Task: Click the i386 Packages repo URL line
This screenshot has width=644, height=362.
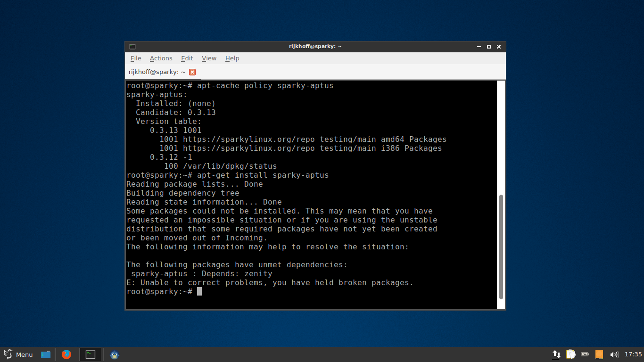Action: 300,148
